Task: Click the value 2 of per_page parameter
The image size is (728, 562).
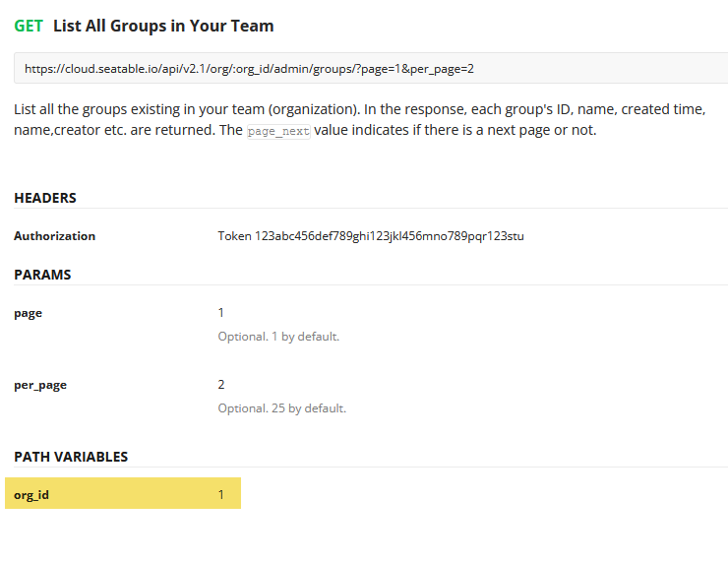Action: tap(221, 385)
